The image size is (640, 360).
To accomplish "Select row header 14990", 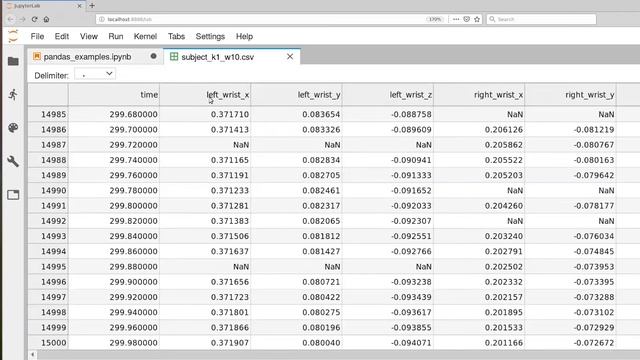I will point(48,191).
